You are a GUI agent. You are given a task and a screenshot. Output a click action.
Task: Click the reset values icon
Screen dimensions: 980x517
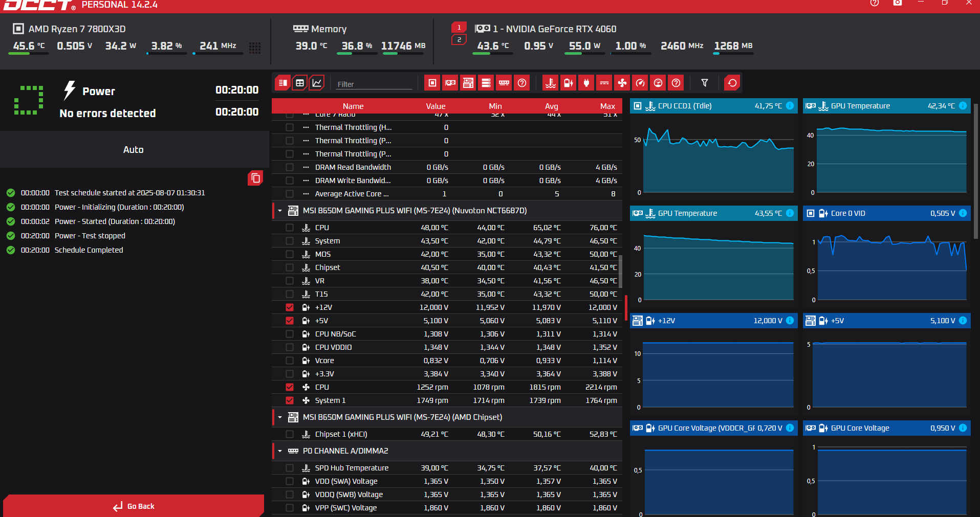coord(732,83)
